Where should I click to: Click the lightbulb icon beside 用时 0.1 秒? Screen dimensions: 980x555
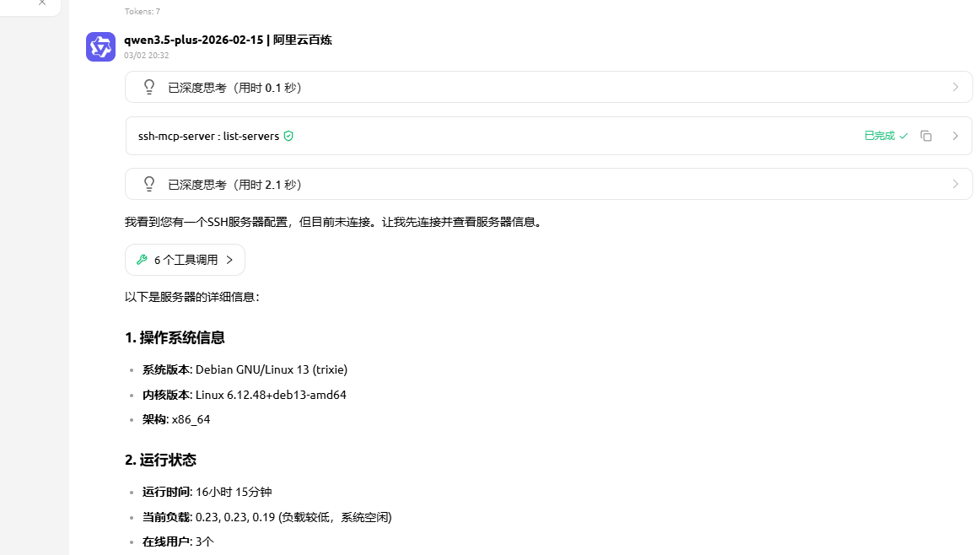(148, 87)
